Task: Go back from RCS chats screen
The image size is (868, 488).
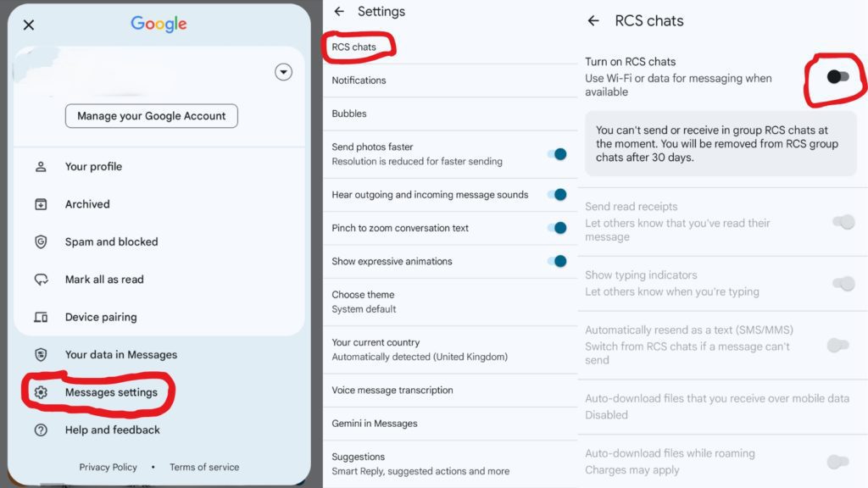Action: click(x=593, y=20)
